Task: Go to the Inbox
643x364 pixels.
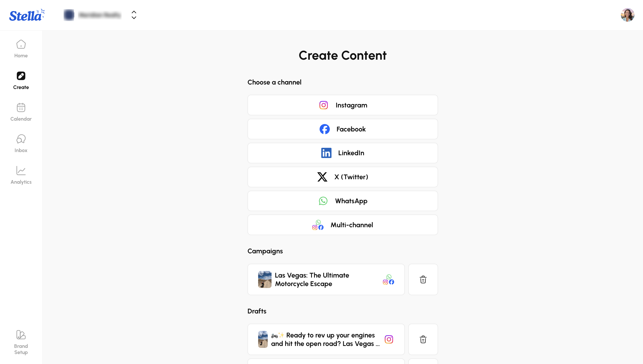Action: [21, 144]
